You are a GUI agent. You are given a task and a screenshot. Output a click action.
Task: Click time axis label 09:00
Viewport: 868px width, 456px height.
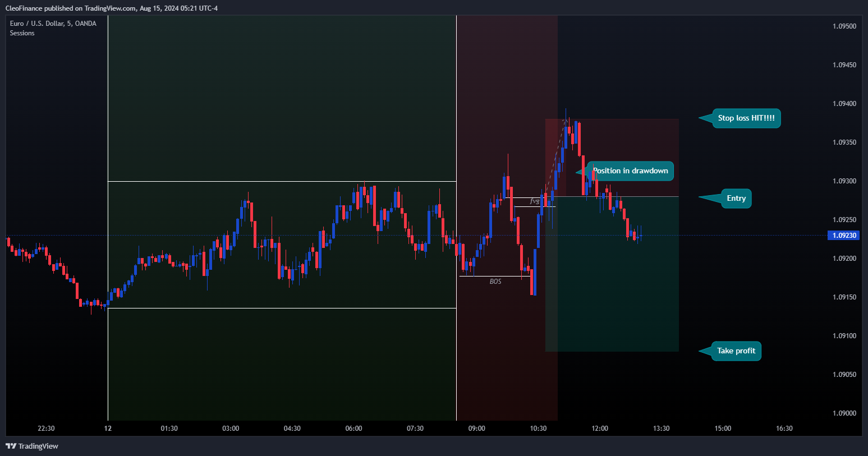pyautogui.click(x=476, y=429)
